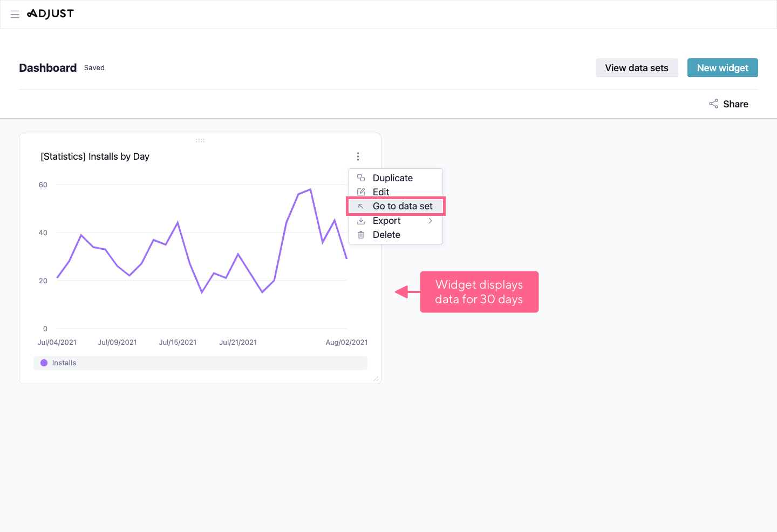Click the View data sets button

(637, 68)
